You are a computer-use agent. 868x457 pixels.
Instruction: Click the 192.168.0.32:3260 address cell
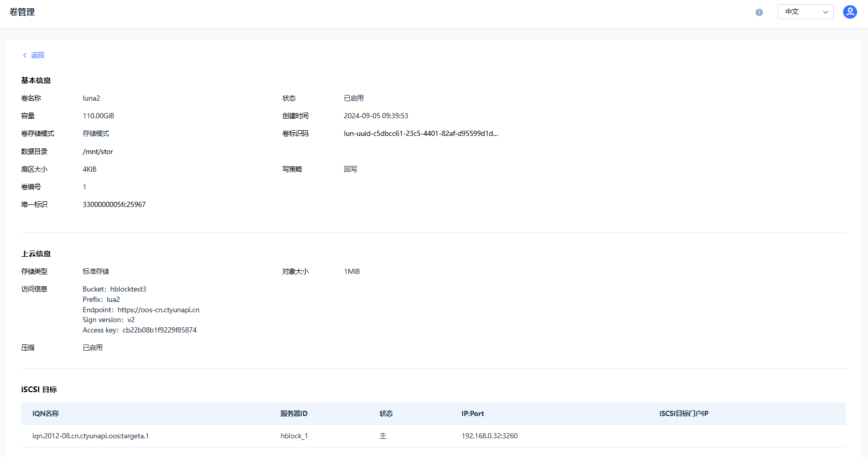point(490,436)
